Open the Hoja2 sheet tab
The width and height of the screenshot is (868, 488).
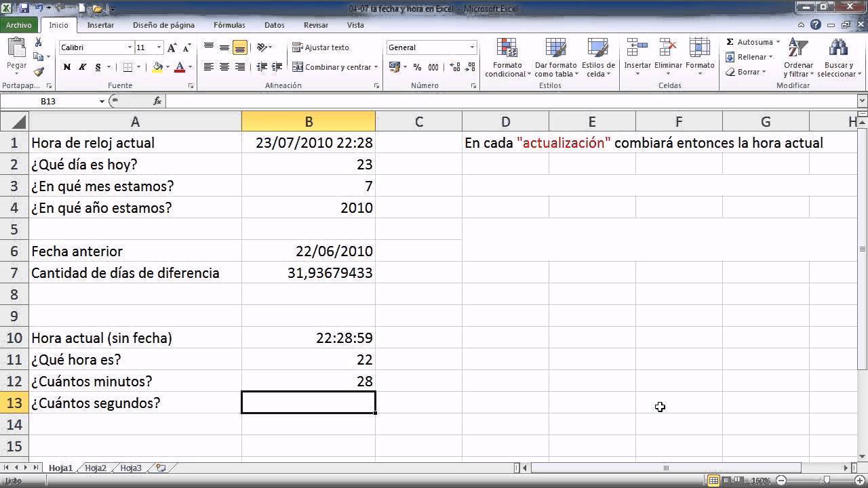(x=96, y=468)
